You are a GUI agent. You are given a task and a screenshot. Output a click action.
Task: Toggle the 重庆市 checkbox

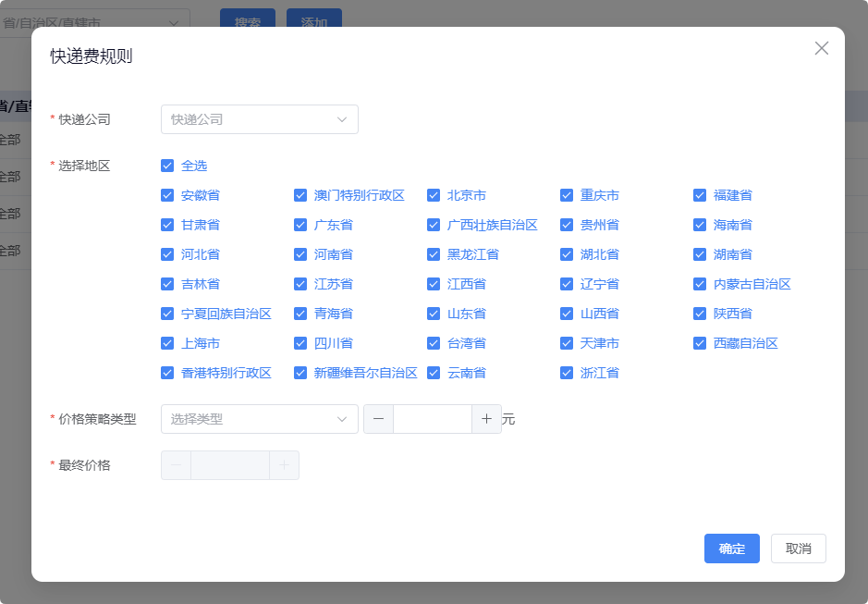pyautogui.click(x=567, y=195)
